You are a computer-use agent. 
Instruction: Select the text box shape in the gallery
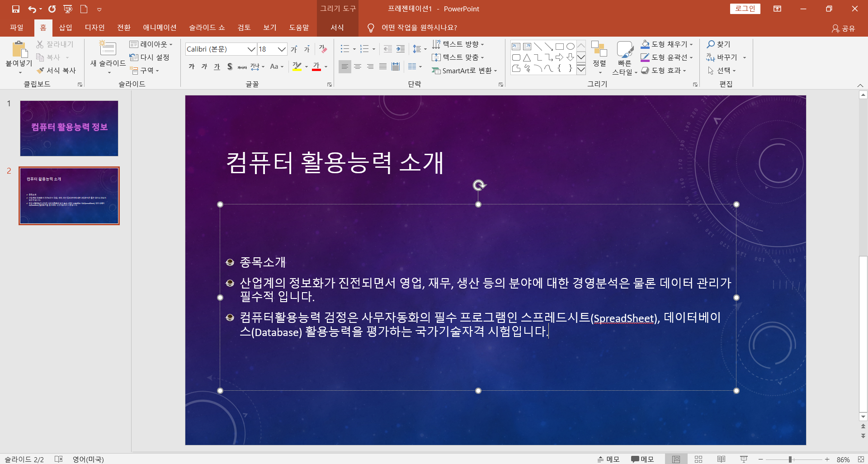tap(516, 46)
